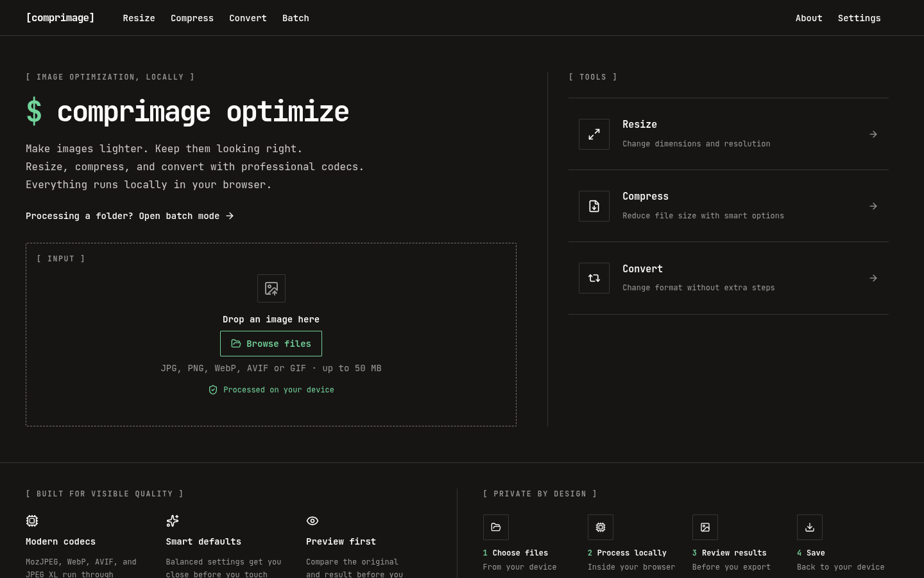Go to the About page
924x578 pixels.
pos(809,18)
